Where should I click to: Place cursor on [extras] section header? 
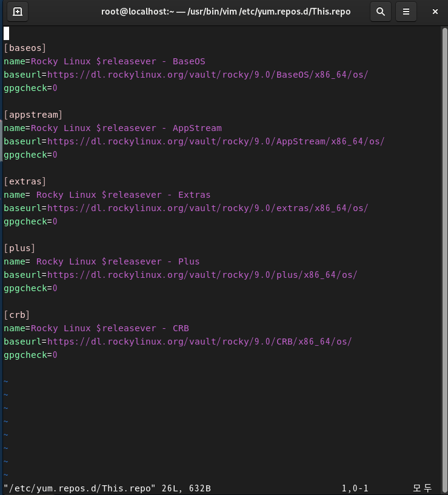tap(25, 181)
